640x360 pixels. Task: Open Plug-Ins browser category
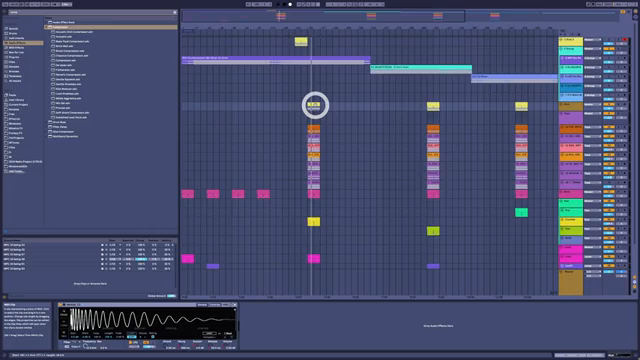coord(14,57)
